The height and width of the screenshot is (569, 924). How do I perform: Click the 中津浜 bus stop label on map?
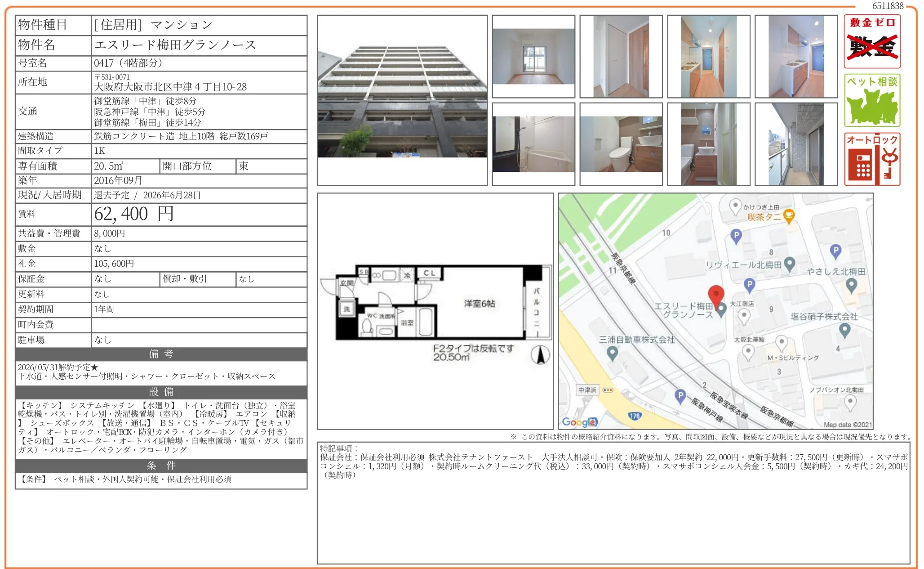[x=587, y=390]
